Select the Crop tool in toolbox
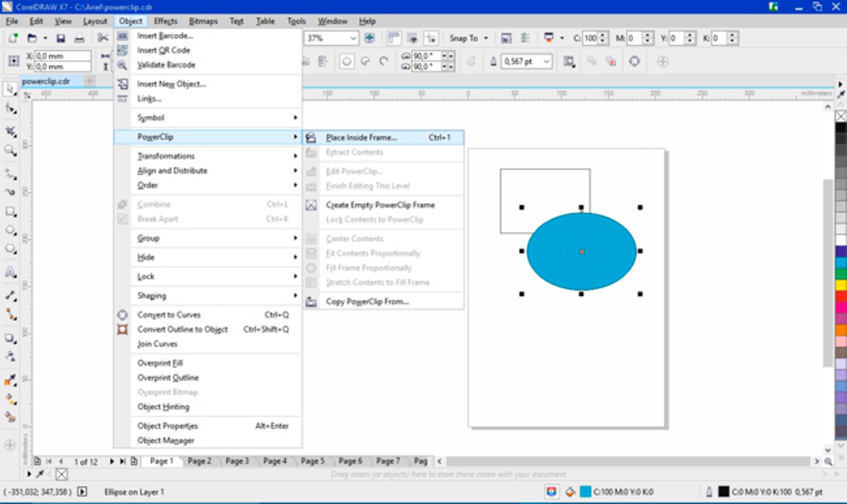Screen dimensions: 847x504 [10, 131]
